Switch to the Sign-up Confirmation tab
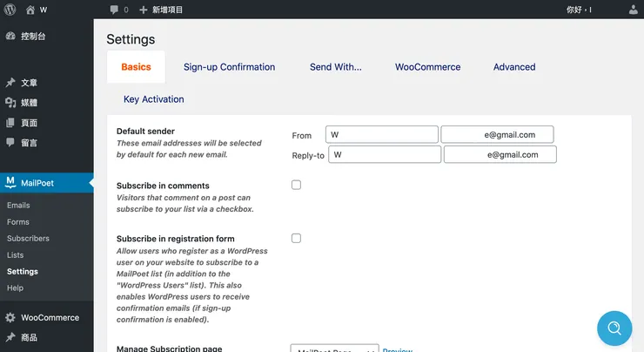Viewport: 644px width, 352px height. 229,67
